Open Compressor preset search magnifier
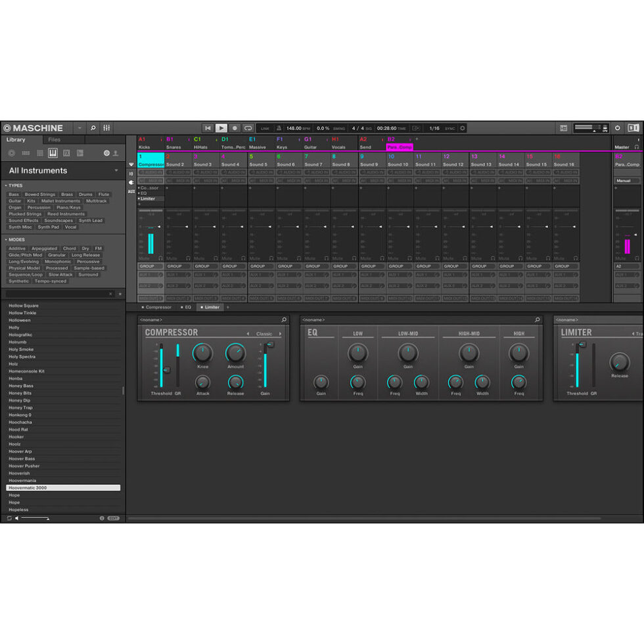The width and height of the screenshot is (644, 644). pos(284,319)
